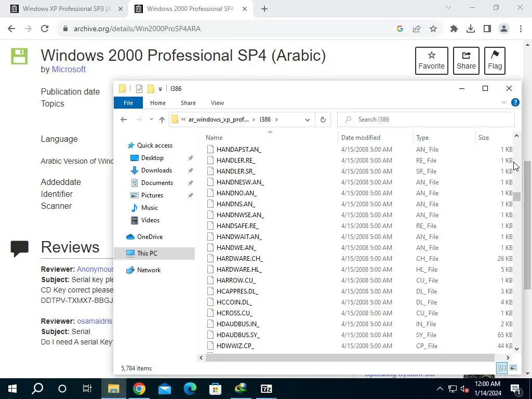Open the Anonymous reviewer link

point(95,269)
